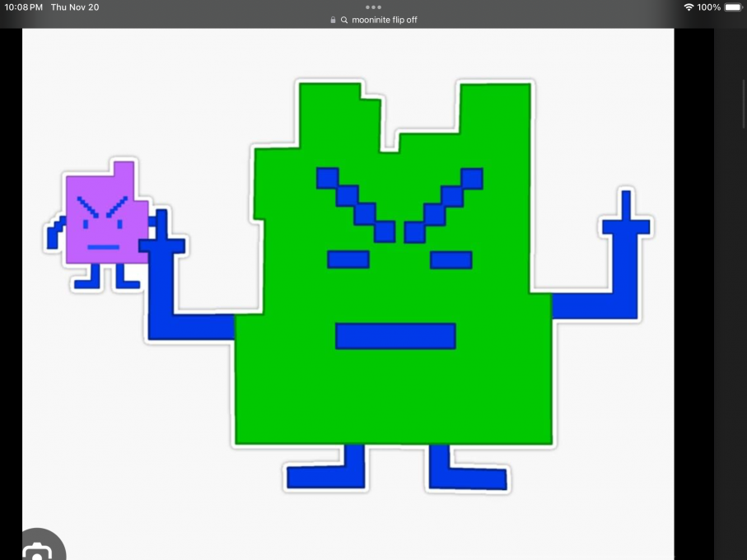Tap the three-dot multitasking menu at top

pyautogui.click(x=373, y=7)
